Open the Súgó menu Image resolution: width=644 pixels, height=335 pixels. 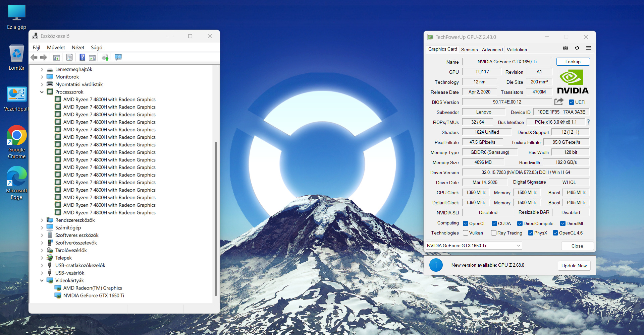click(97, 48)
